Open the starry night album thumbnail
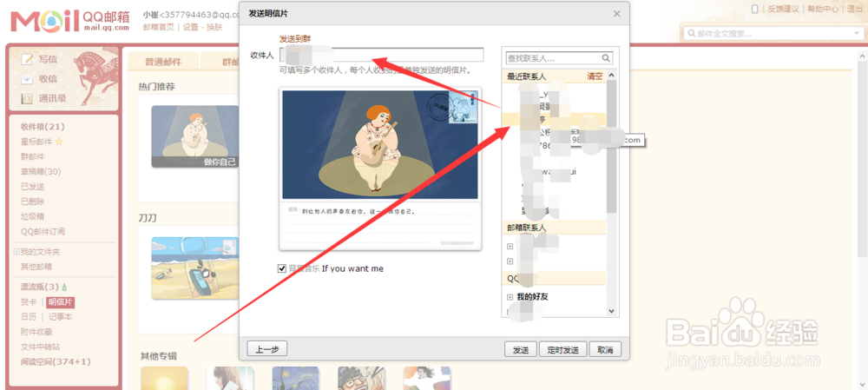The width and height of the screenshot is (868, 390). (296, 379)
